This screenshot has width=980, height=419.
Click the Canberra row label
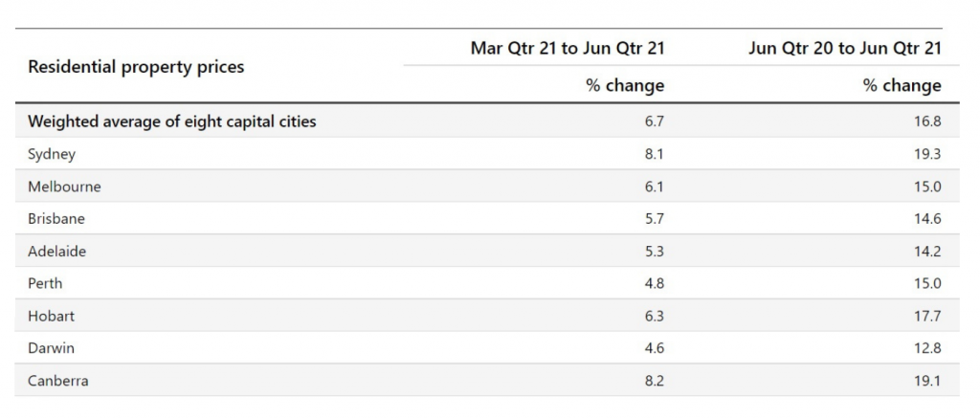(57, 381)
